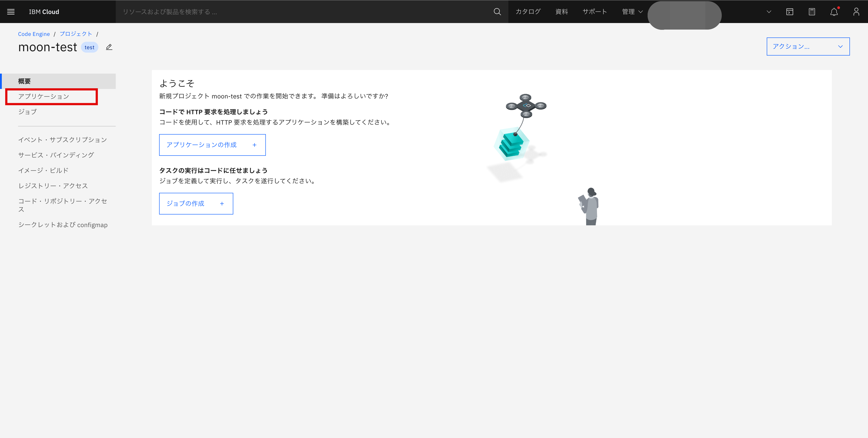Navigate to Code Engine via breadcrumb
The width and height of the screenshot is (868, 438).
point(34,34)
